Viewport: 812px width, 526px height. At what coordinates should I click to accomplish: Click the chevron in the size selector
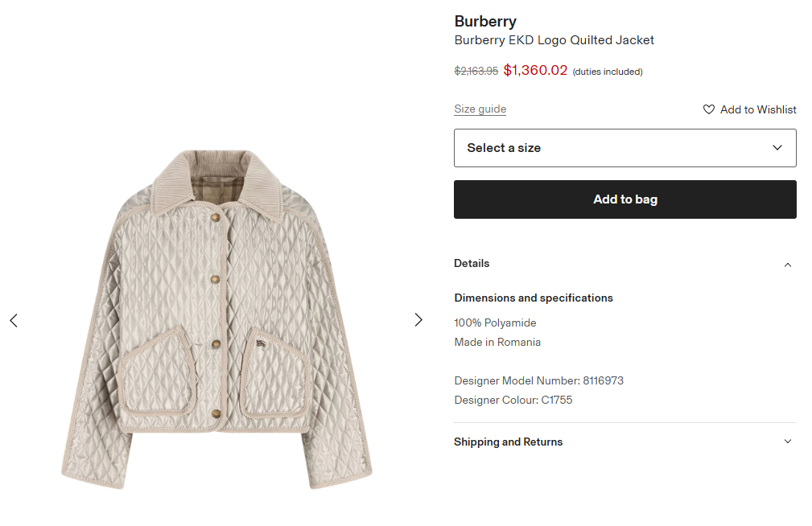point(777,148)
